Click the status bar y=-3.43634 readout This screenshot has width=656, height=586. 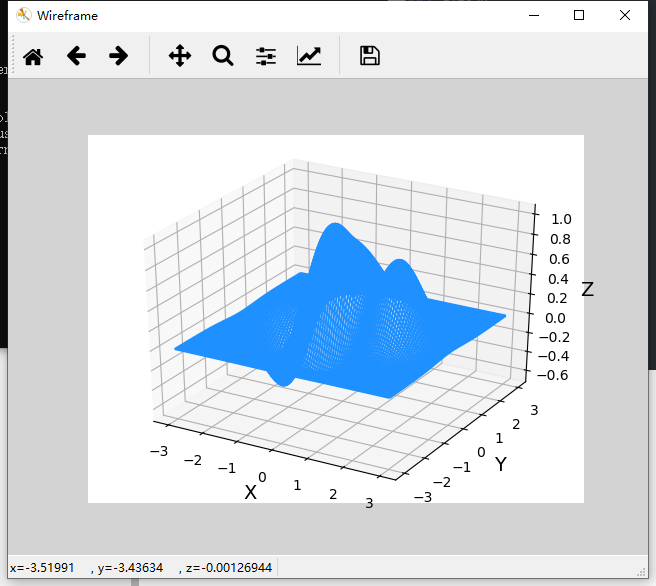130,568
